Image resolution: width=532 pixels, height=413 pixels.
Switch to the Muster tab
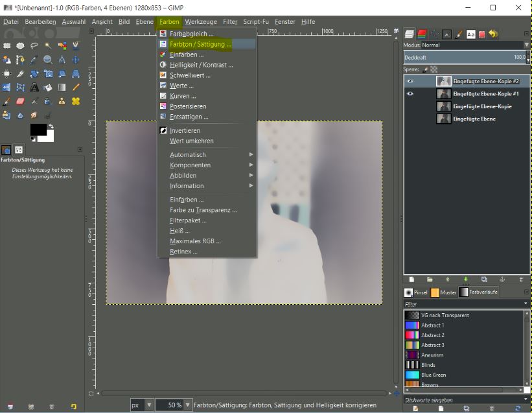pos(443,292)
